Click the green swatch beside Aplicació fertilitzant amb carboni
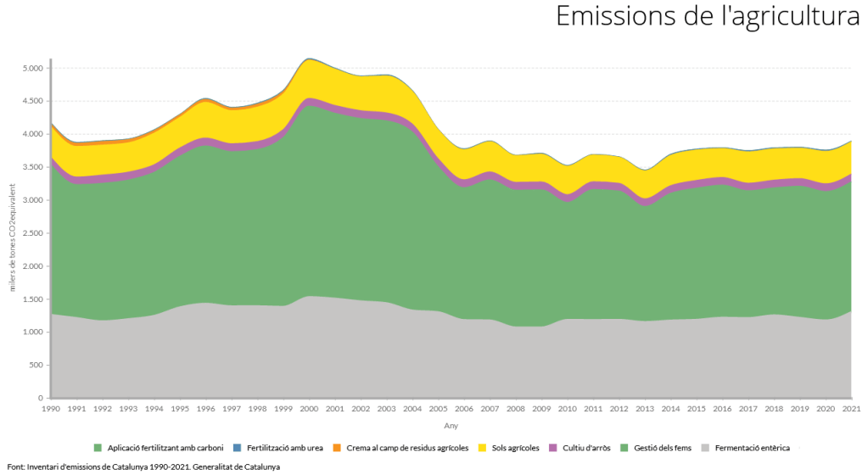Viewport: 868px width, 475px height. pos(98,447)
